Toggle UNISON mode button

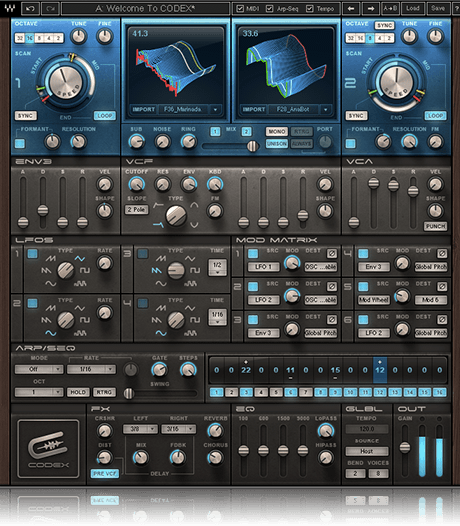coord(277,144)
